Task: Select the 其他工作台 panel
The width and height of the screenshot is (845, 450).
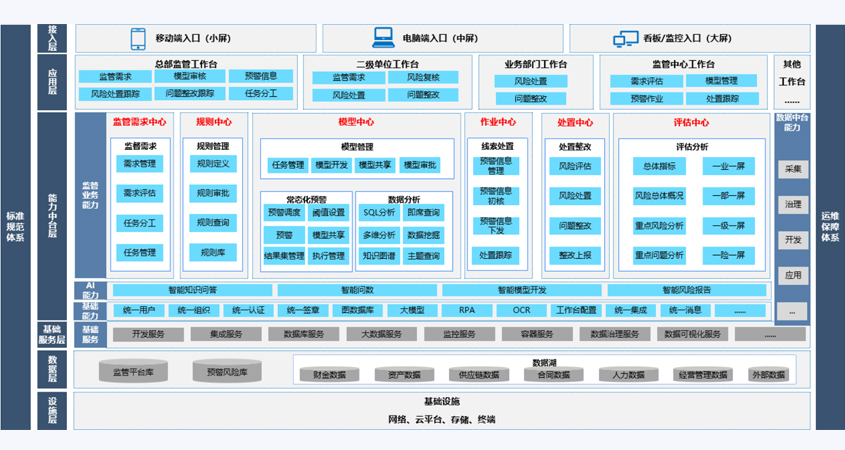Action: (x=792, y=82)
